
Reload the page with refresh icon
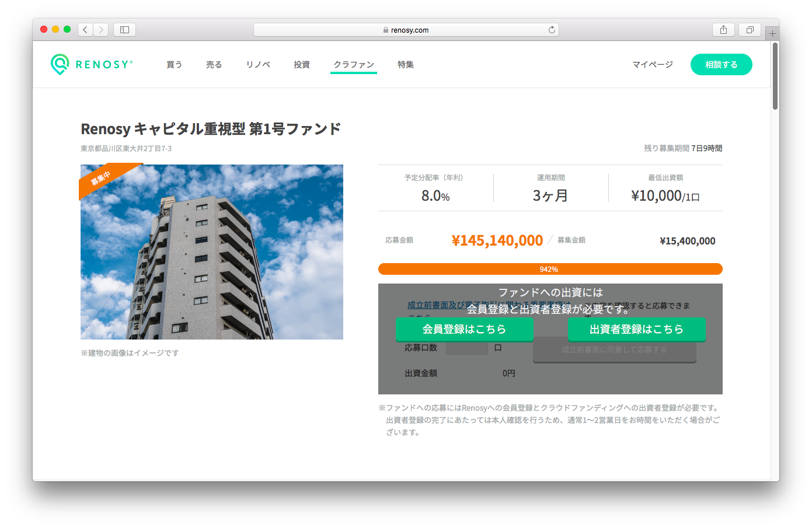click(552, 30)
